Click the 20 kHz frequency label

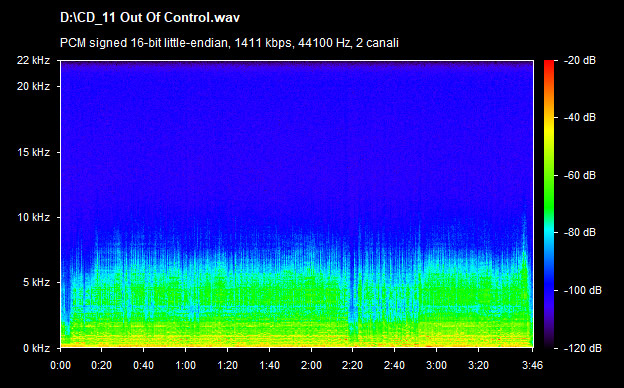[33, 86]
